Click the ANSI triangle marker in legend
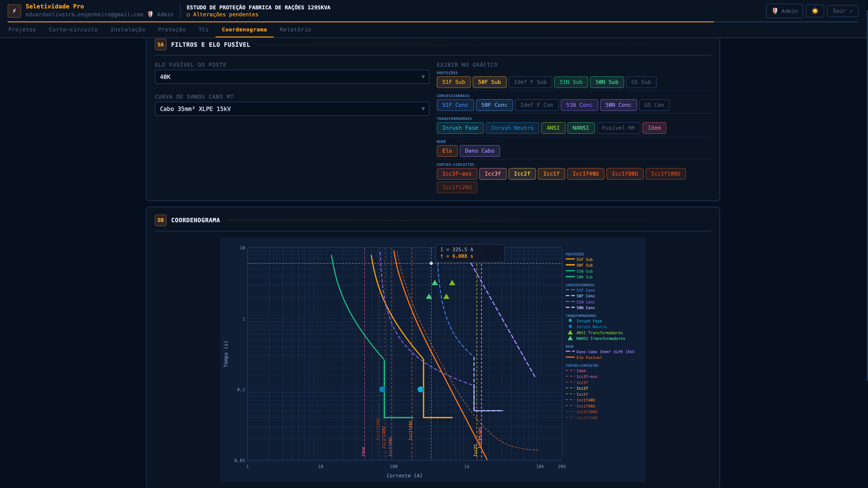This screenshot has height=488, width=868. coord(570,333)
